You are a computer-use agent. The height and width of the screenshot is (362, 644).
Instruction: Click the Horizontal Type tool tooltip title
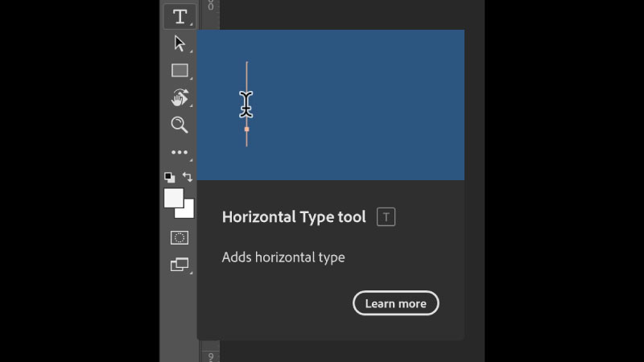pyautogui.click(x=294, y=217)
